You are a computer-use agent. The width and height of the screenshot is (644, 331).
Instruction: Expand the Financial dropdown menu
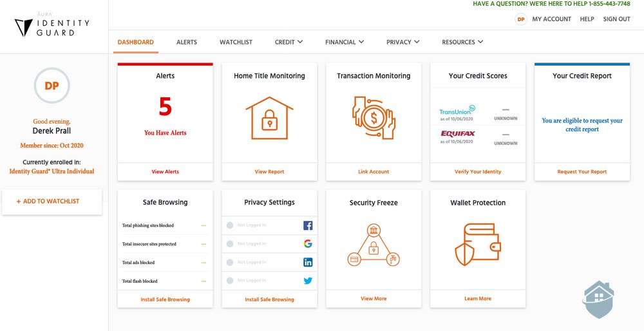[345, 43]
